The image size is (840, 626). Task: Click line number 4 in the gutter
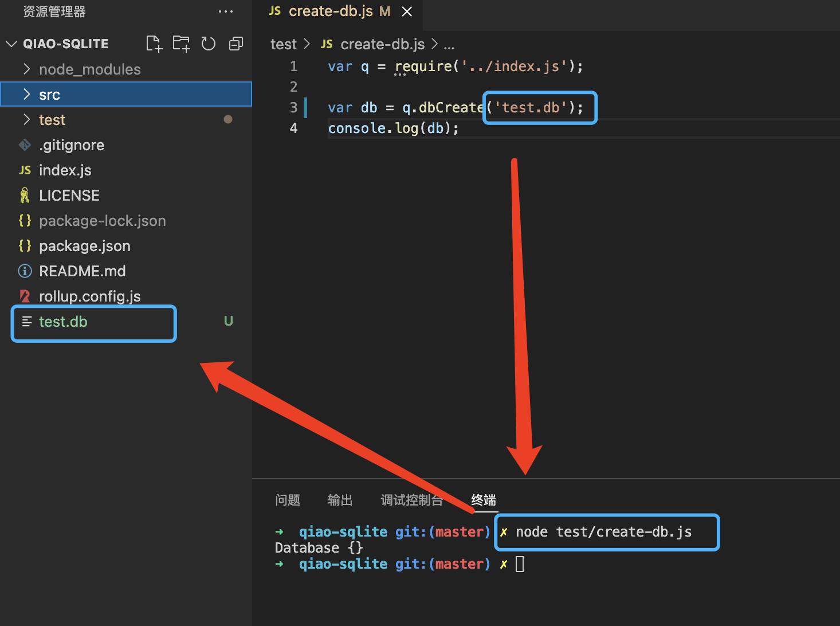294,128
